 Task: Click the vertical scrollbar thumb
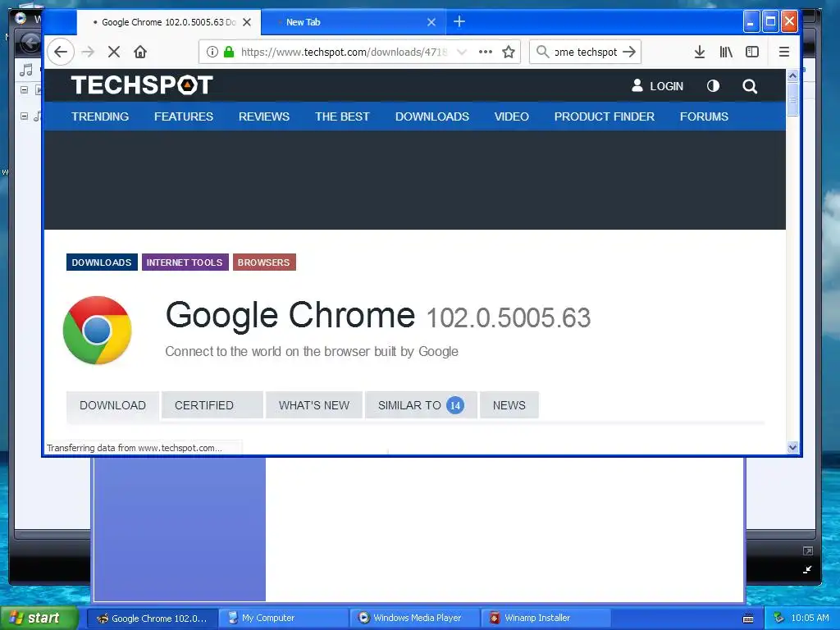(x=793, y=99)
